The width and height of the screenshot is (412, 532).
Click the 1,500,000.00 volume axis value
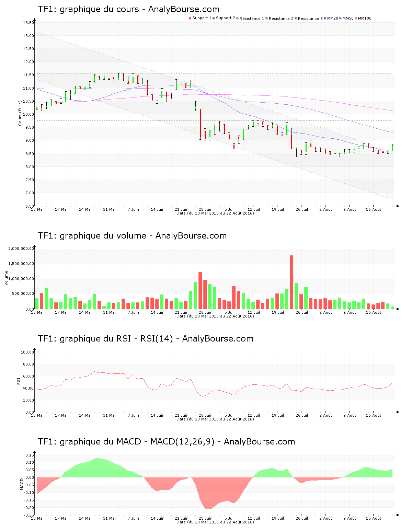click(x=21, y=264)
